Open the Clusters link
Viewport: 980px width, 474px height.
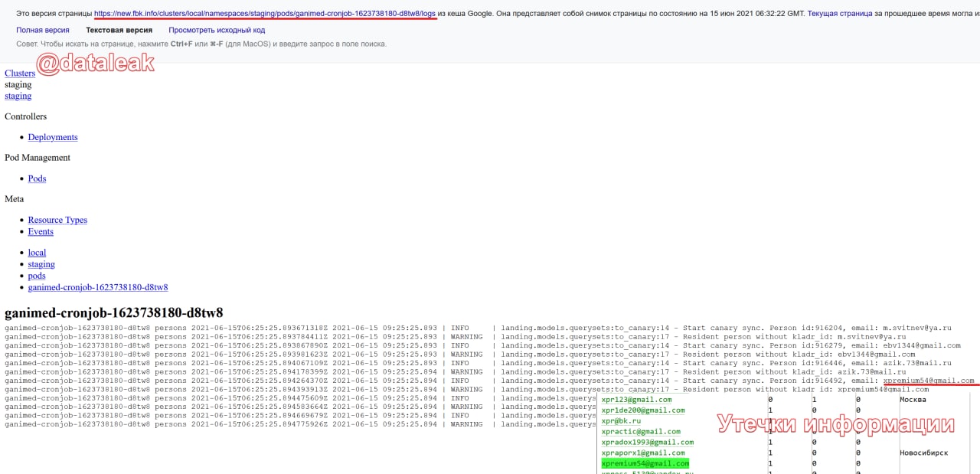pos(20,74)
